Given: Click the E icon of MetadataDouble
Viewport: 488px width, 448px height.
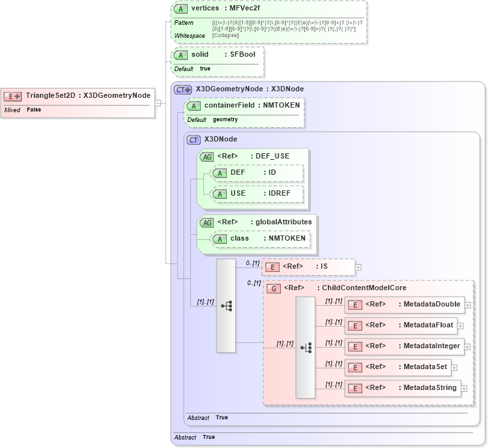Looking at the screenshot, I should pyautogui.click(x=355, y=305).
